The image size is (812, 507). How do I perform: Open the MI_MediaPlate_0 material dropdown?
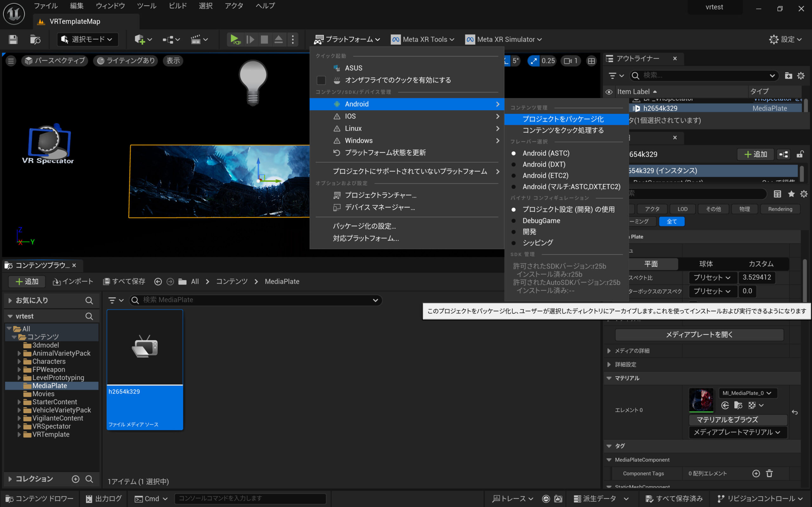[747, 393]
